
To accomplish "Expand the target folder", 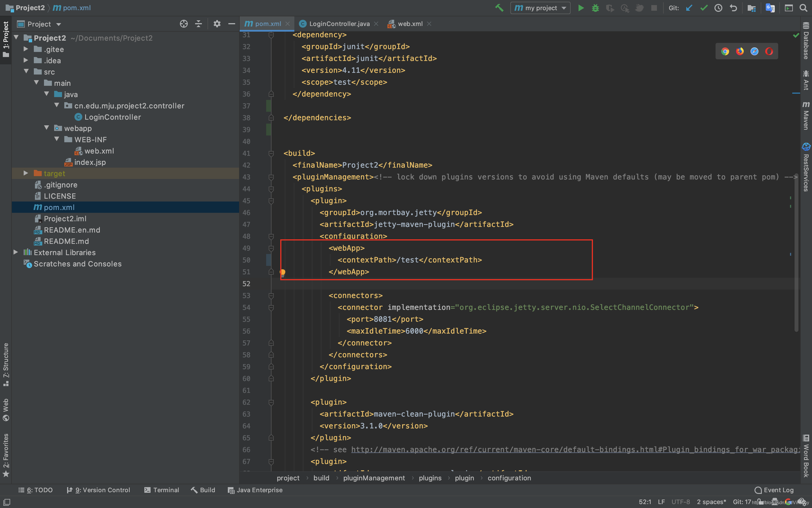I will coord(26,173).
